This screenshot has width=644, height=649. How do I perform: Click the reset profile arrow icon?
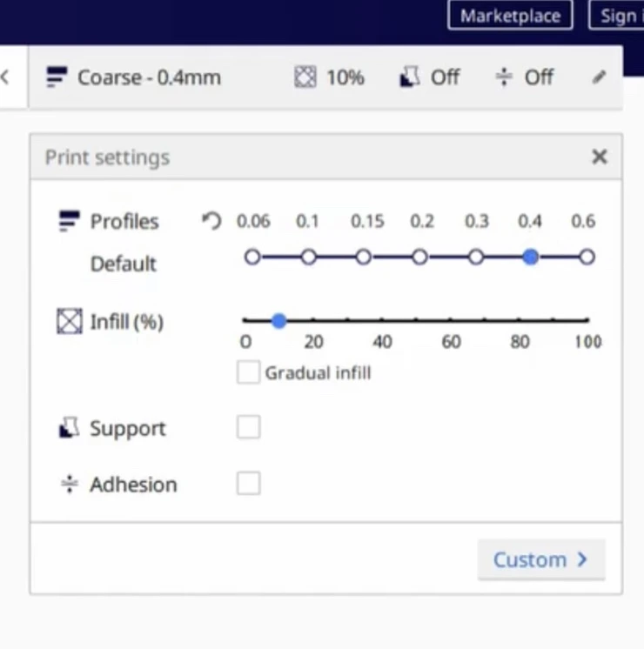coord(211,221)
